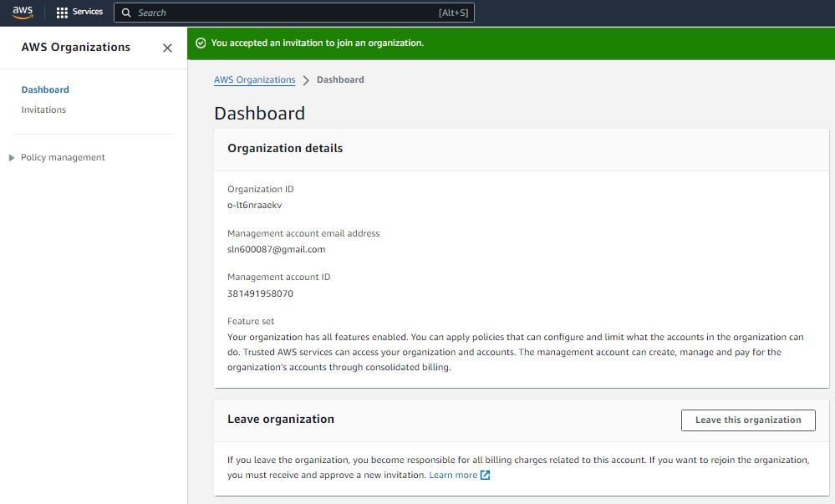Viewport: 835px width, 504px height.
Task: Follow the AWS Organizations breadcrumb link
Action: coord(254,80)
